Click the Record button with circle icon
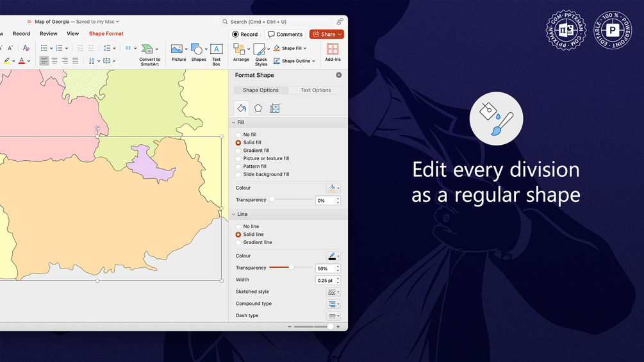This screenshot has height=362, width=644. pyautogui.click(x=245, y=35)
